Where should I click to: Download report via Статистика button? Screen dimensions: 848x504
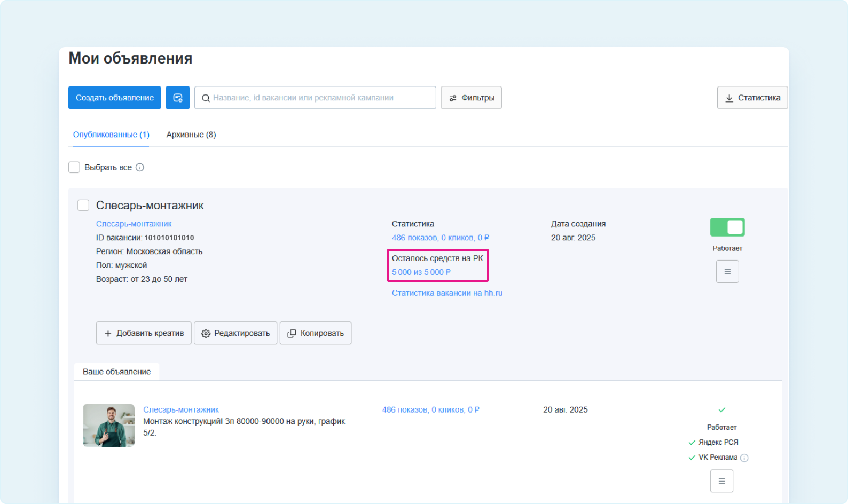(752, 98)
